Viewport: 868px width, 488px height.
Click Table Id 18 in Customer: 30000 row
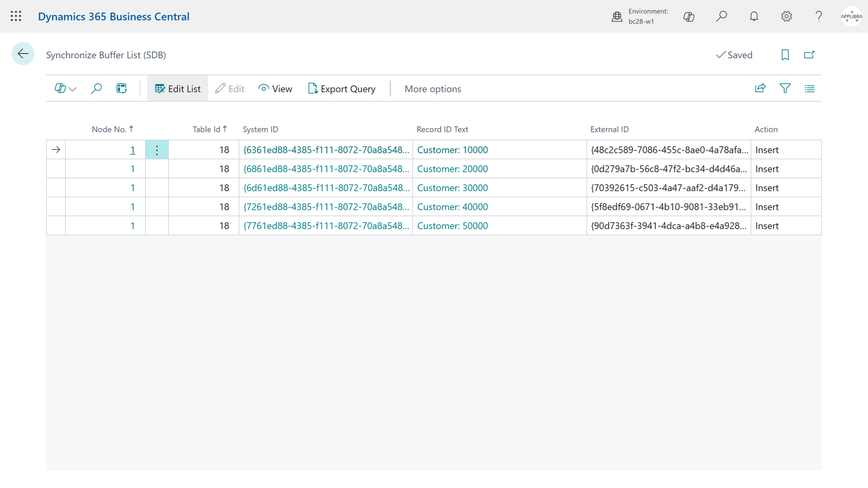(203, 188)
